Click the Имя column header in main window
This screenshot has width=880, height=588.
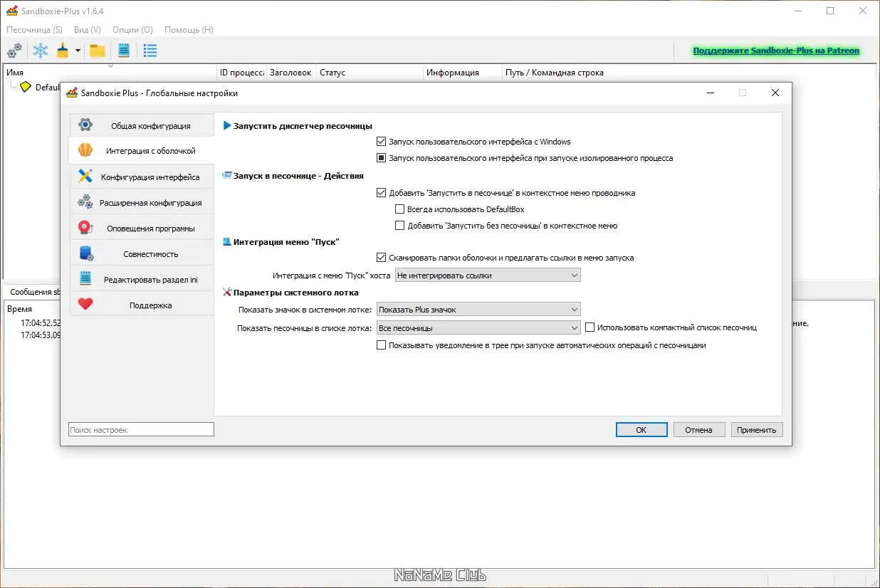pos(110,73)
